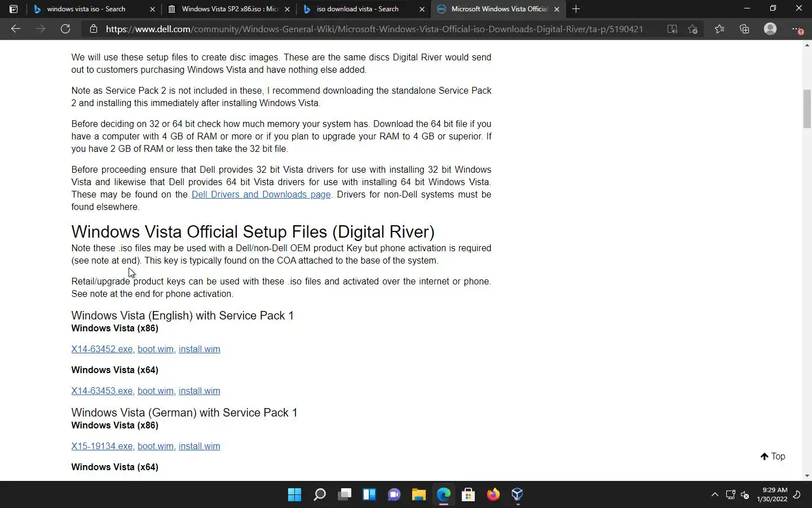
Task: Select the Microsoft Windows Vista Official tab
Action: coord(500,9)
